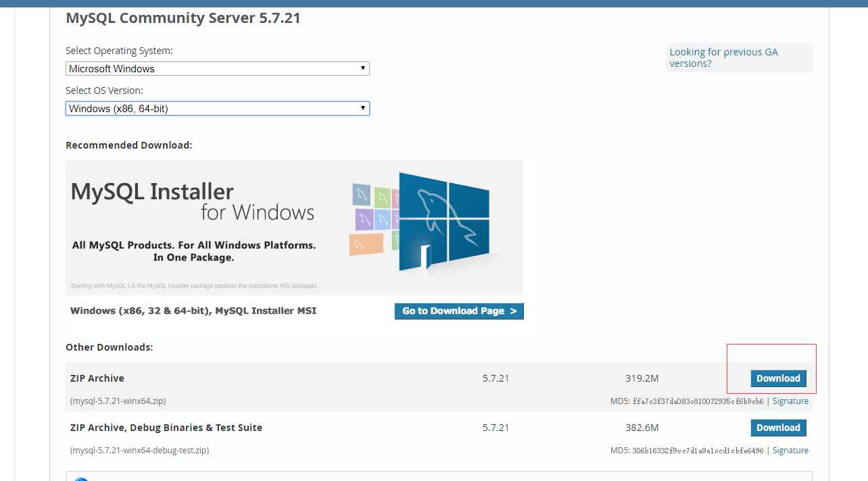Open Signature link for winx64-debug-test.zip
This screenshot has width=868, height=481.
pos(790,450)
